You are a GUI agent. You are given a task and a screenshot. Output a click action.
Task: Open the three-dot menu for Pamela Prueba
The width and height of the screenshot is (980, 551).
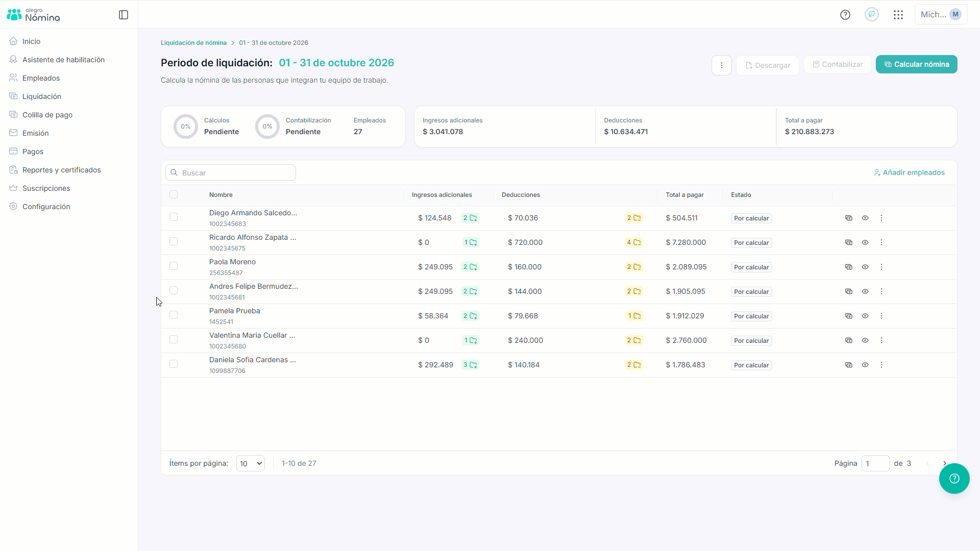click(x=881, y=316)
